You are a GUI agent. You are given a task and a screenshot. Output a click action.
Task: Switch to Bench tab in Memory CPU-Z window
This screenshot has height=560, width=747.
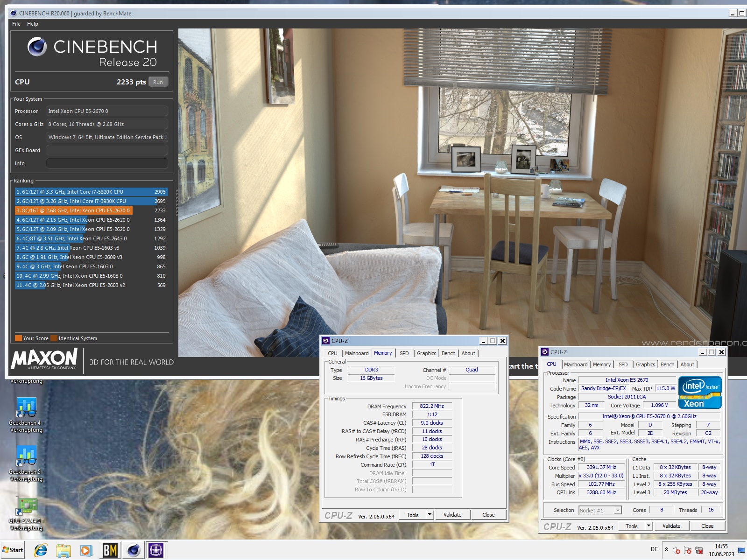click(449, 353)
